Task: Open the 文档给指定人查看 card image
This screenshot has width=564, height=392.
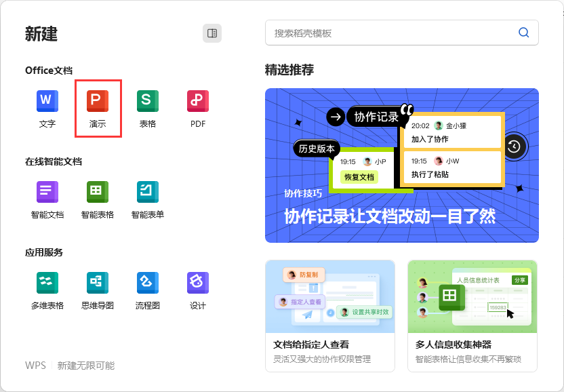Action: tap(330, 296)
